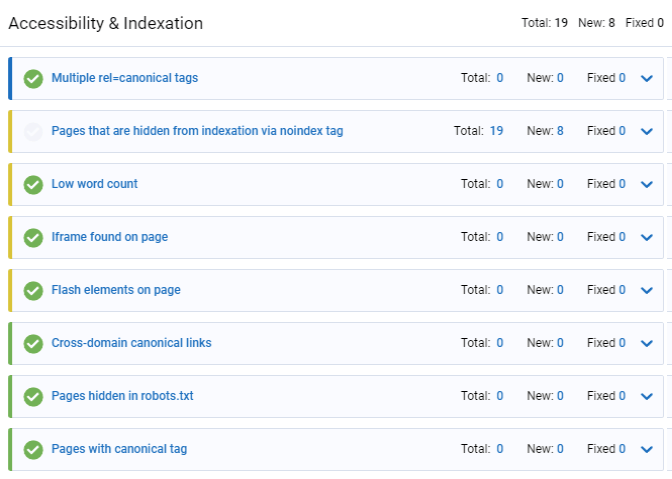Click the faded status icon beside noindex pages
This screenshot has height=479, width=672.
coord(33,132)
